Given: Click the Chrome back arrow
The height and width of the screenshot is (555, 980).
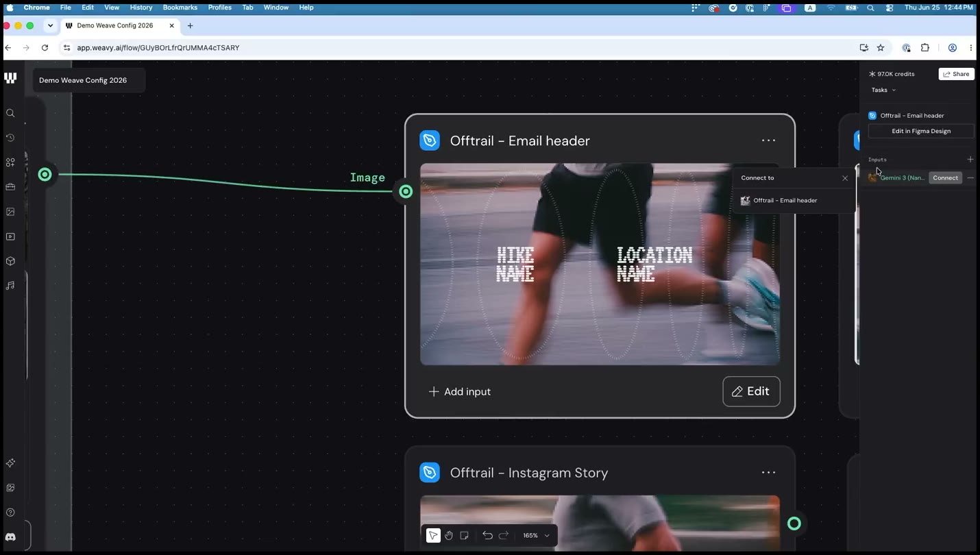Looking at the screenshot, I should pyautogui.click(x=8, y=47).
